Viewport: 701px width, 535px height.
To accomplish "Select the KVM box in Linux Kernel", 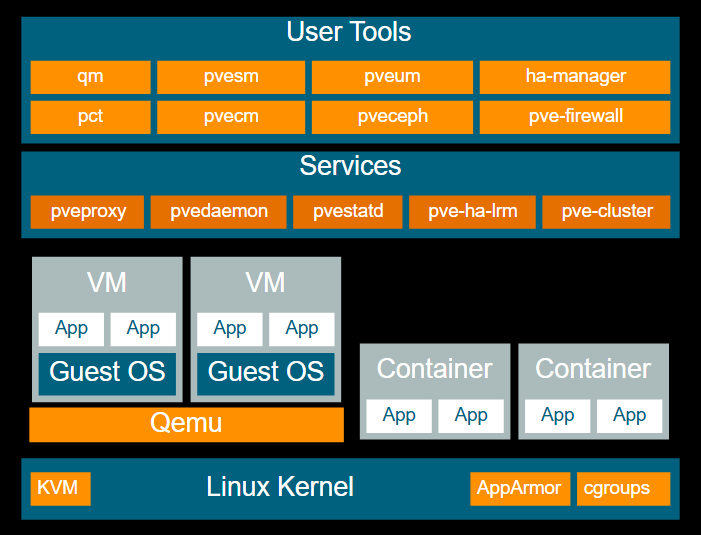I will [60, 489].
